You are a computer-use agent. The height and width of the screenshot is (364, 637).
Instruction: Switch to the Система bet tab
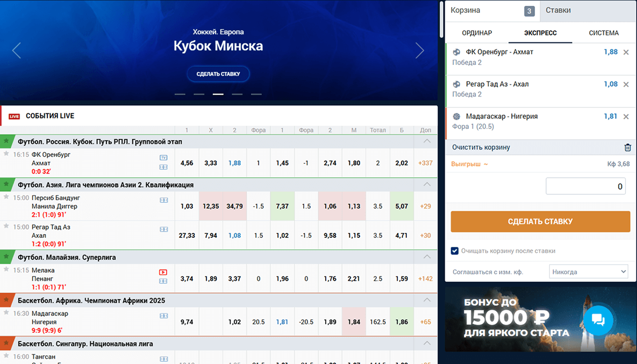pos(603,33)
